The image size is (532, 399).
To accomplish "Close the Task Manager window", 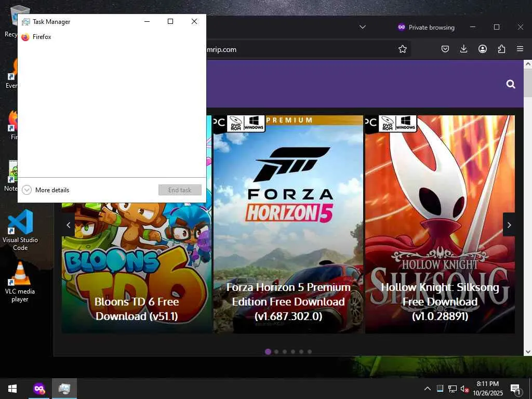I will click(x=194, y=21).
